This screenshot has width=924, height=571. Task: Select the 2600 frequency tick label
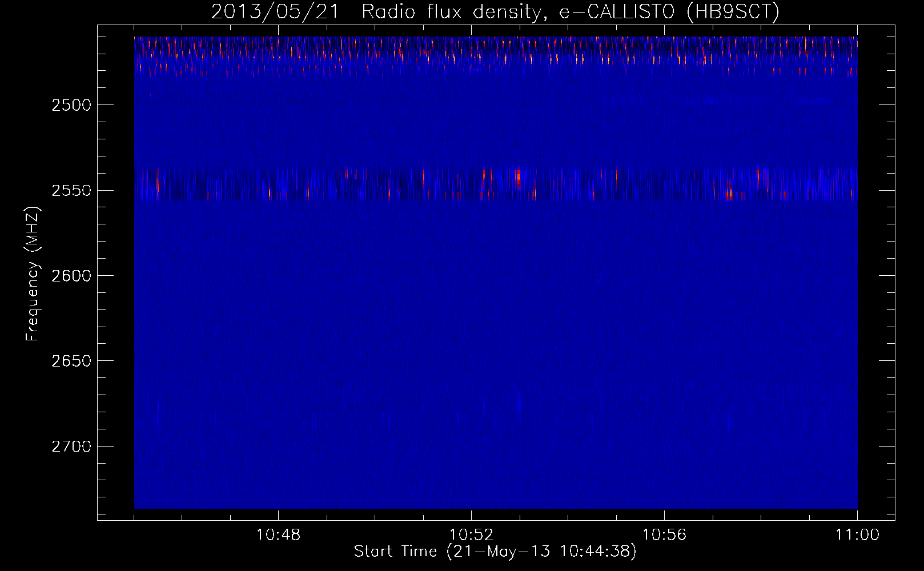[71, 276]
